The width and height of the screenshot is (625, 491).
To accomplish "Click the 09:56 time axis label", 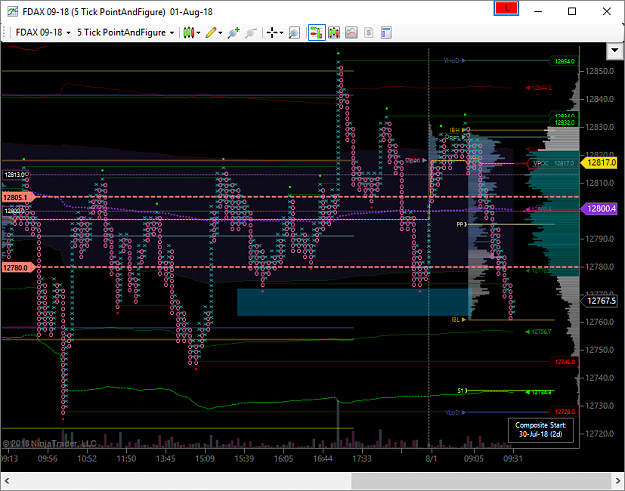I will point(47,458).
